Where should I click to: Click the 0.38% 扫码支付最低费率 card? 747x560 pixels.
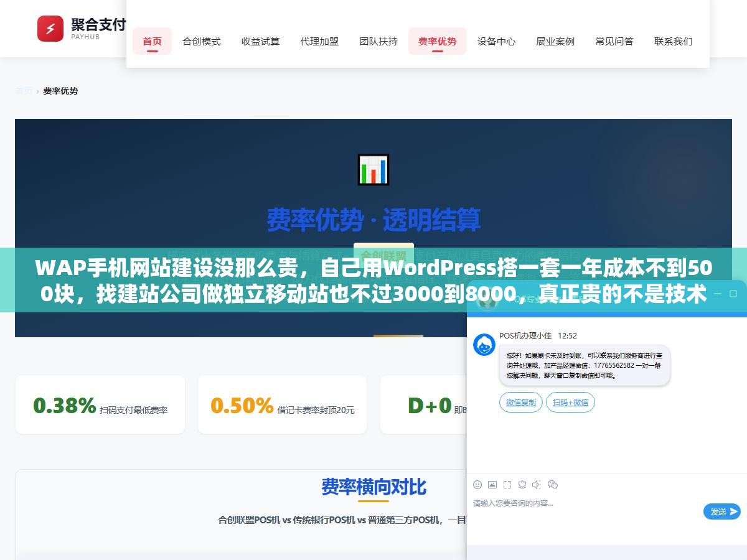(100, 404)
